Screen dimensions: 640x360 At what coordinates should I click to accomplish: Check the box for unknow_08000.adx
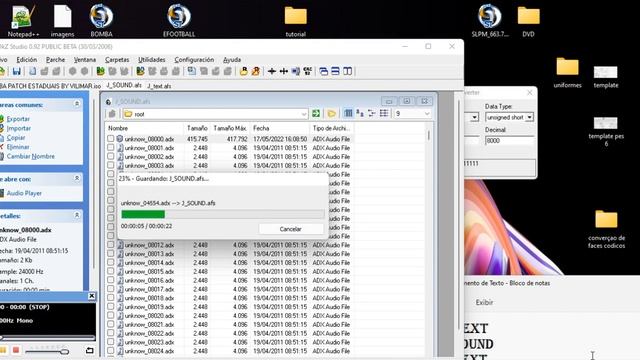(111, 139)
